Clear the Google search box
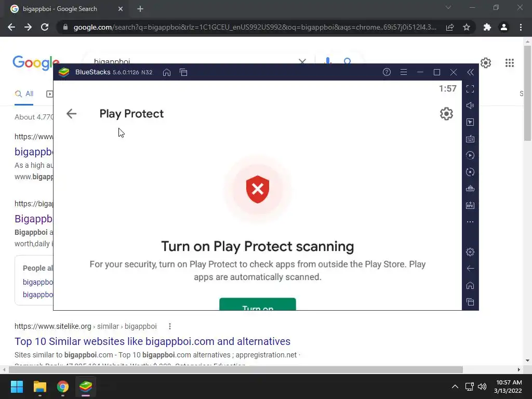The image size is (532, 399). coord(302,61)
